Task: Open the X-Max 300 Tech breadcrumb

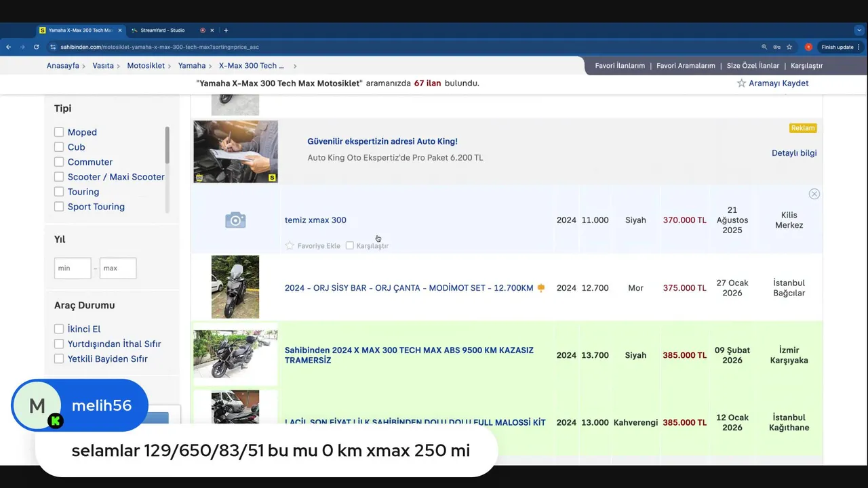Action: point(252,66)
